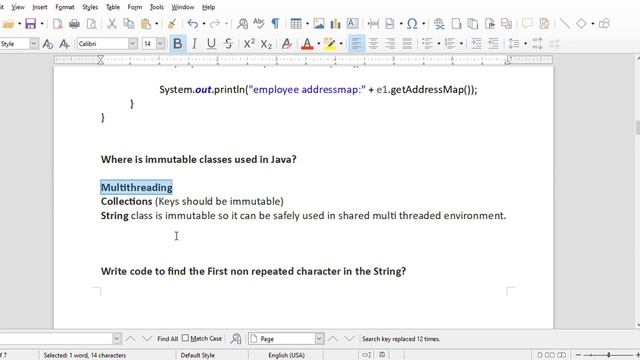Image resolution: width=640 pixels, height=360 pixels.
Task: Click the Paste clipboard icon
Action: point(146,24)
